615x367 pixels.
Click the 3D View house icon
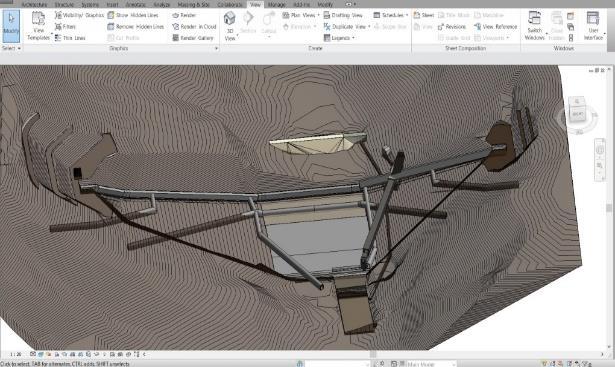click(230, 18)
